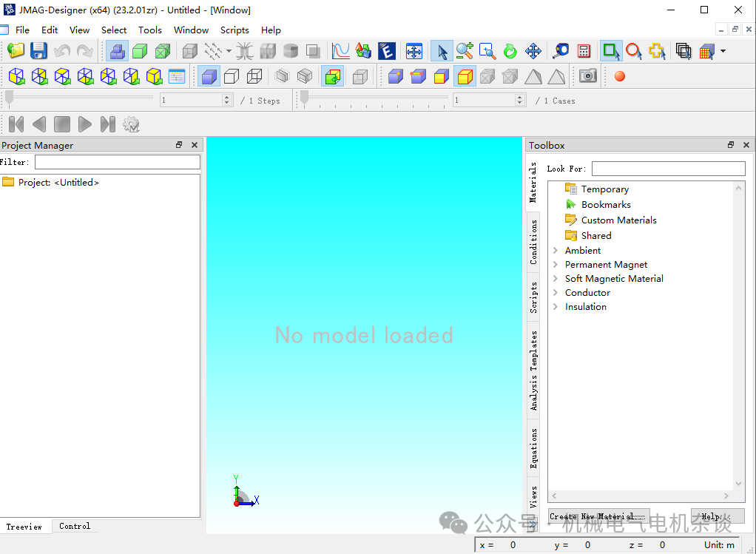Click the undo arrow icon
Image resolution: width=756 pixels, height=554 pixels.
click(61, 50)
